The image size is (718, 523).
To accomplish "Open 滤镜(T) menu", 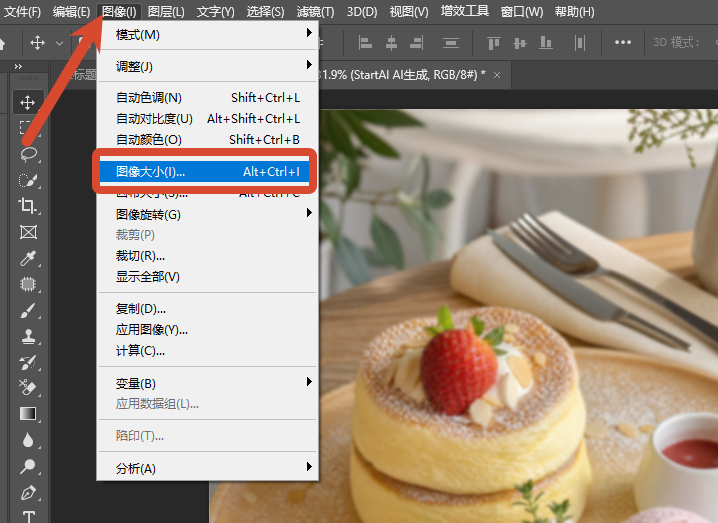I will click(x=315, y=11).
